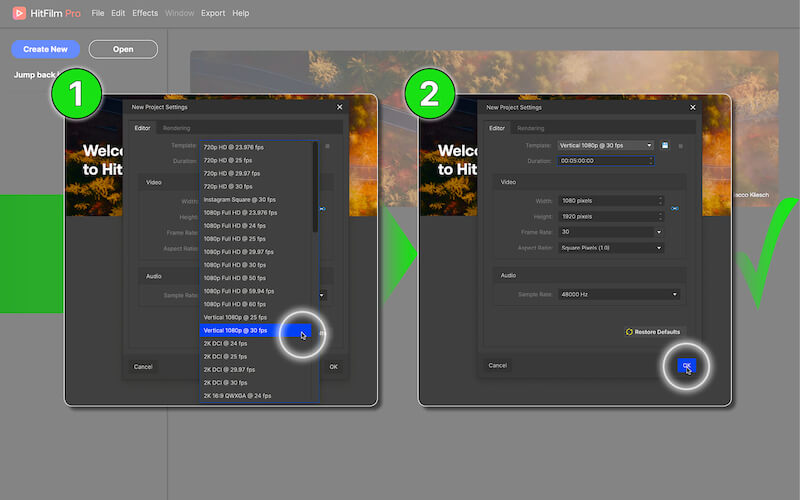Select Editor tab in right dialog
This screenshot has height=500, width=800.
coord(497,128)
